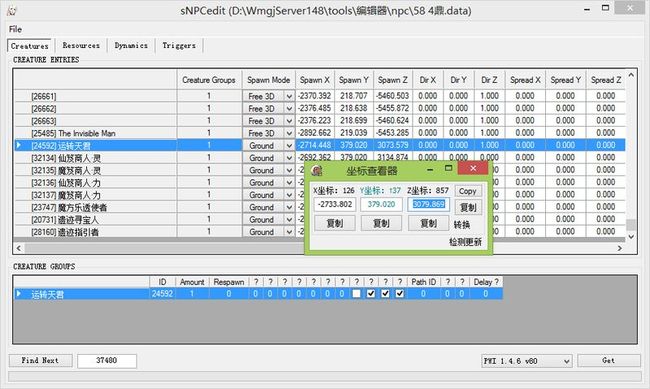
Task: Click the creature list vertical scrollbar thumb
Action: pos(631,224)
